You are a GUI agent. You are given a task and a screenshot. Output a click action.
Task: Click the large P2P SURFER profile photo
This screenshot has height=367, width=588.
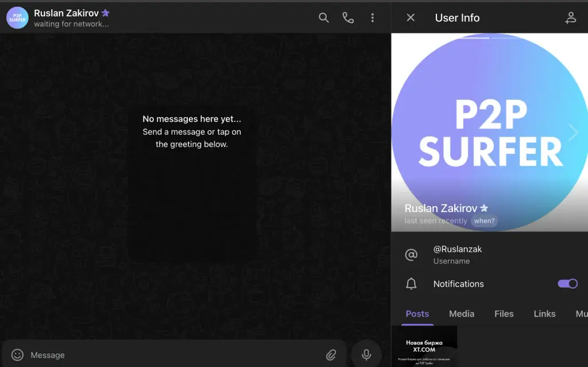tap(489, 132)
